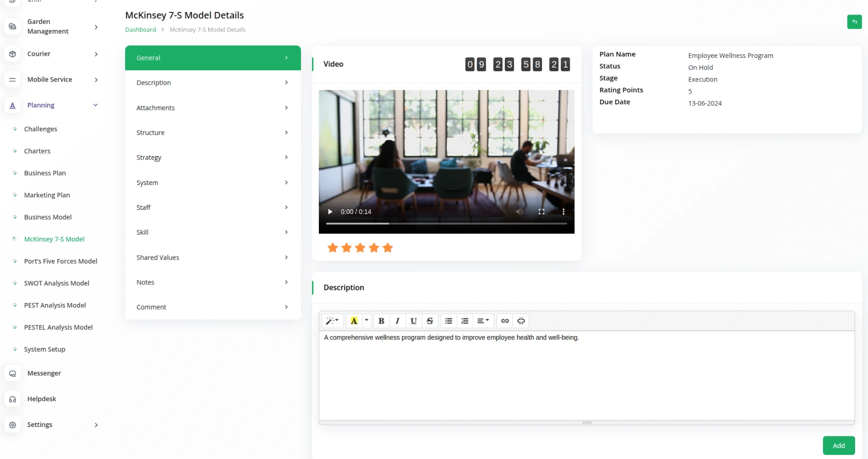Click the Settings gear icon
The image size is (868, 459).
(x=12, y=425)
